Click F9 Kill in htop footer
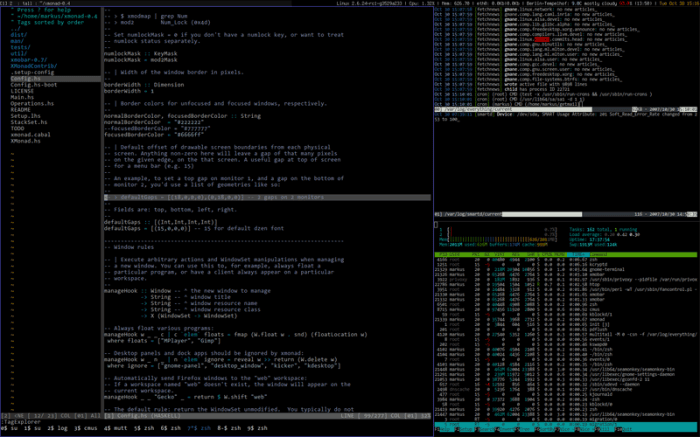This screenshot has width=700, height=437. pyautogui.click(x=603, y=429)
